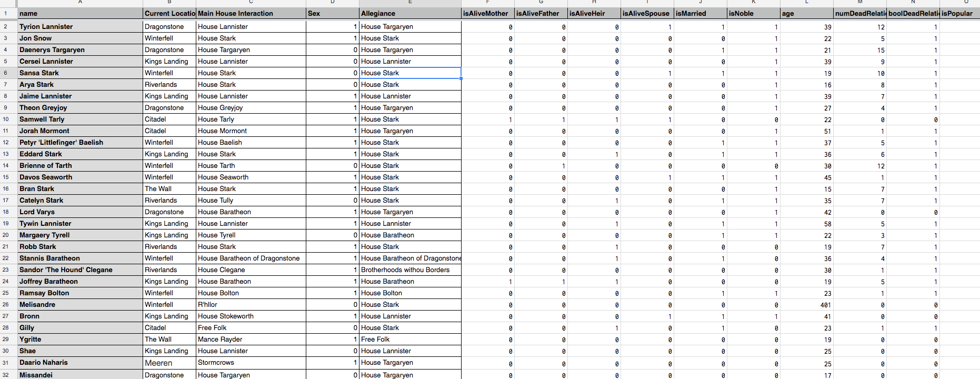Click the 'Eddard Stark' cell
This screenshot has width=980, height=379.
click(x=80, y=154)
